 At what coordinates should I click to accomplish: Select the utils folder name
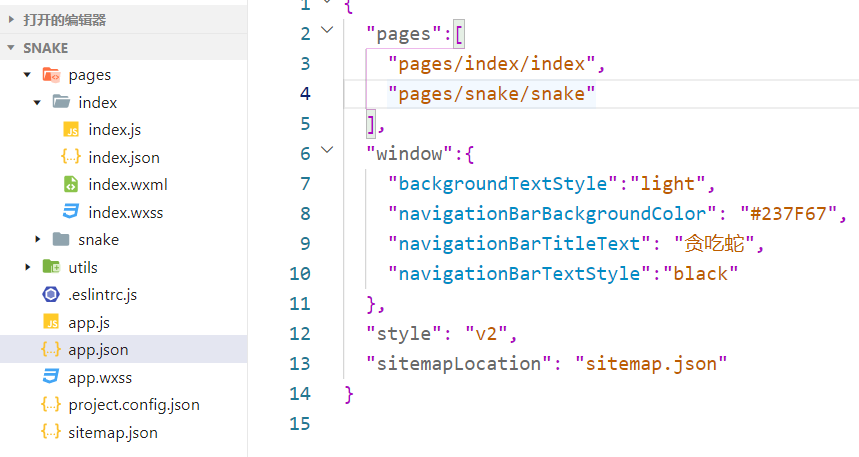(x=83, y=267)
